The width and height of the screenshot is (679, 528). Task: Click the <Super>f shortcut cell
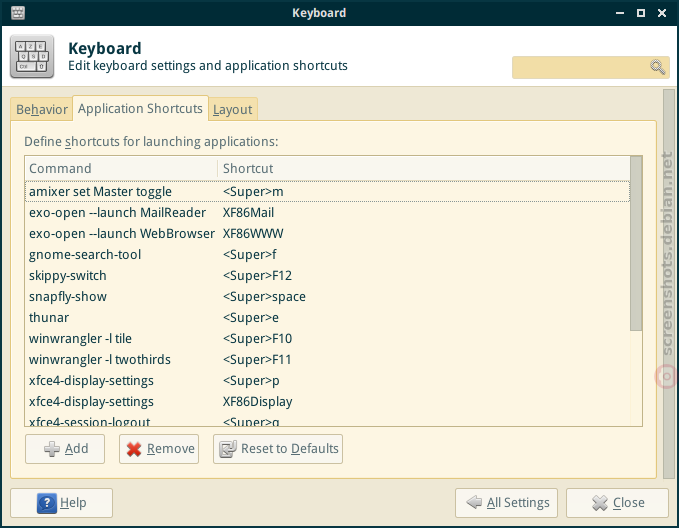tap(249, 255)
